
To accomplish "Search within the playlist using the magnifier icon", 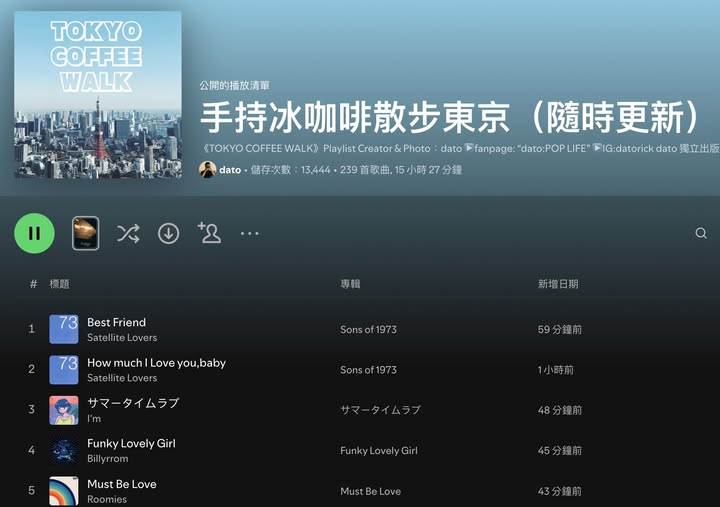I will coord(701,233).
